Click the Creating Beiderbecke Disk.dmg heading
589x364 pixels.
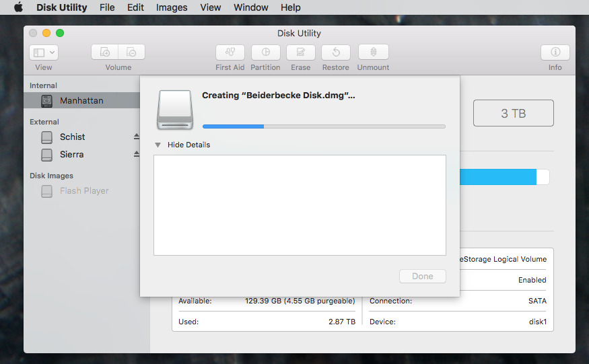pyautogui.click(x=279, y=96)
